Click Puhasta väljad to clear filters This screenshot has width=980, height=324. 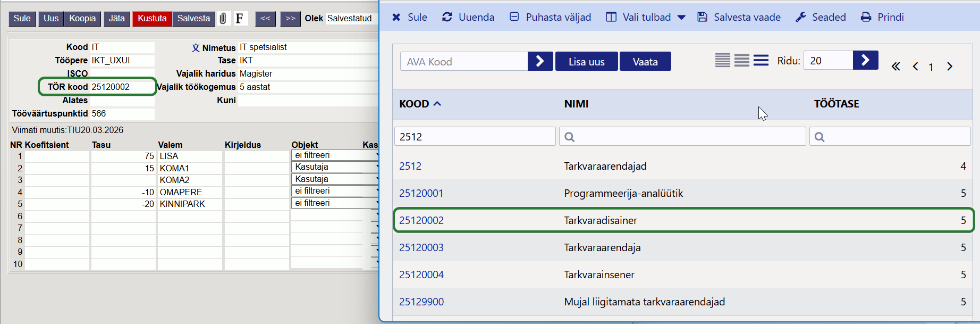coord(550,17)
